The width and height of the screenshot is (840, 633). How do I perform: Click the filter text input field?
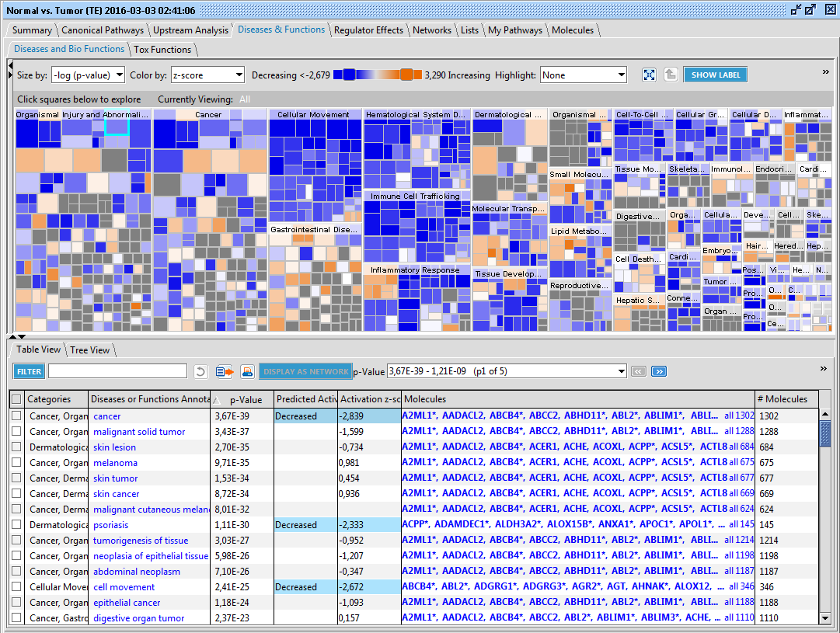point(117,371)
